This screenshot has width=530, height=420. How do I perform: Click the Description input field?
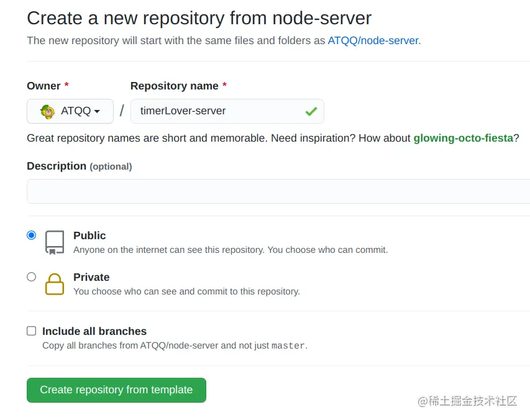tap(278, 191)
